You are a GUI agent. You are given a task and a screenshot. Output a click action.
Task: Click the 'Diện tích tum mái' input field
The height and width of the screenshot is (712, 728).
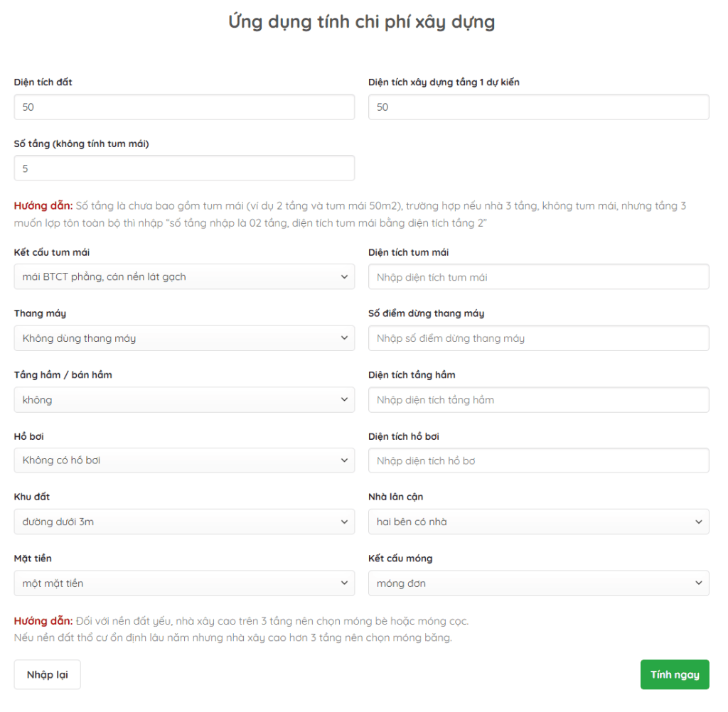tap(538, 277)
